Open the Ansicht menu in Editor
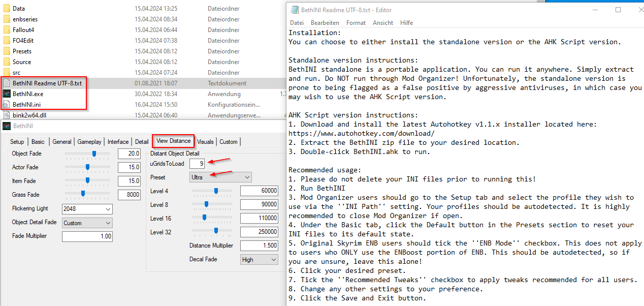The image size is (644, 306). 383,23
